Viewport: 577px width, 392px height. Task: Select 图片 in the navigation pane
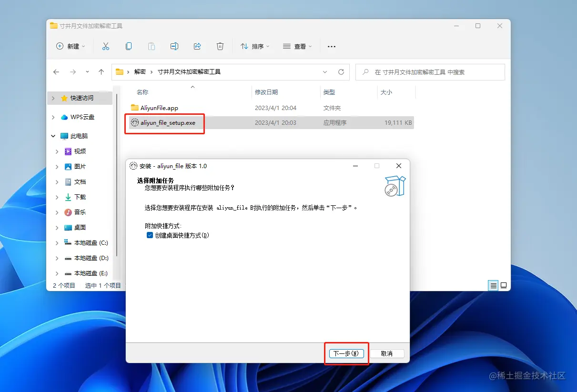[80, 166]
